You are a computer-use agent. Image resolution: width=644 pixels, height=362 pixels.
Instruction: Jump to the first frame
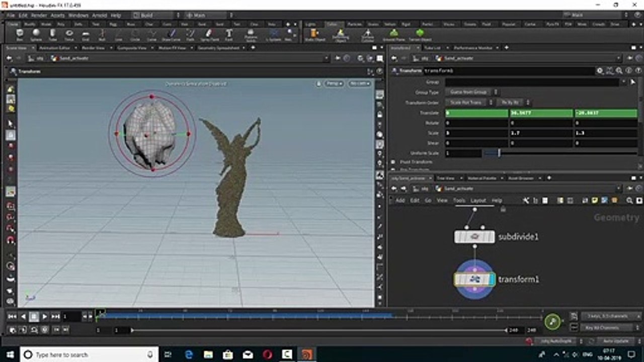pyautogui.click(x=12, y=316)
